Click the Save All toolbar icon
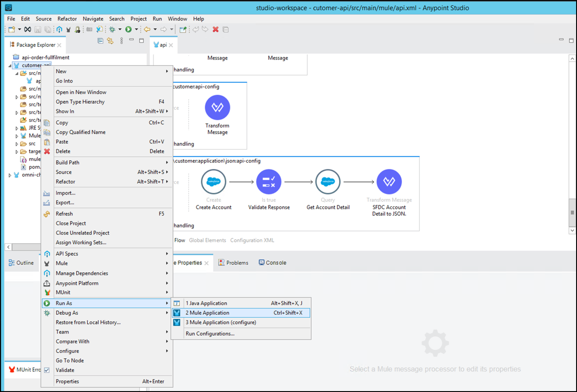This screenshot has width=577, height=392. coord(47,29)
